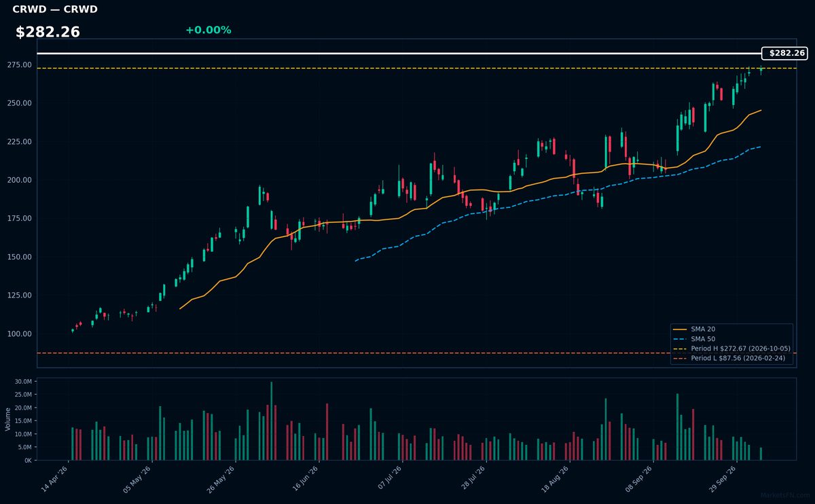Click the 28 Jul '26 date label
The image size is (815, 504).
coord(473,479)
